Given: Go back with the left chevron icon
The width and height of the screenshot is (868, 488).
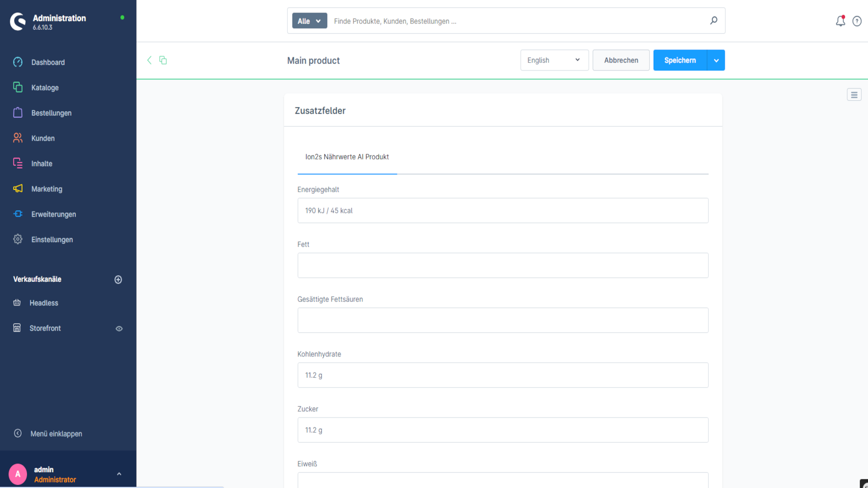Looking at the screenshot, I should coord(149,60).
